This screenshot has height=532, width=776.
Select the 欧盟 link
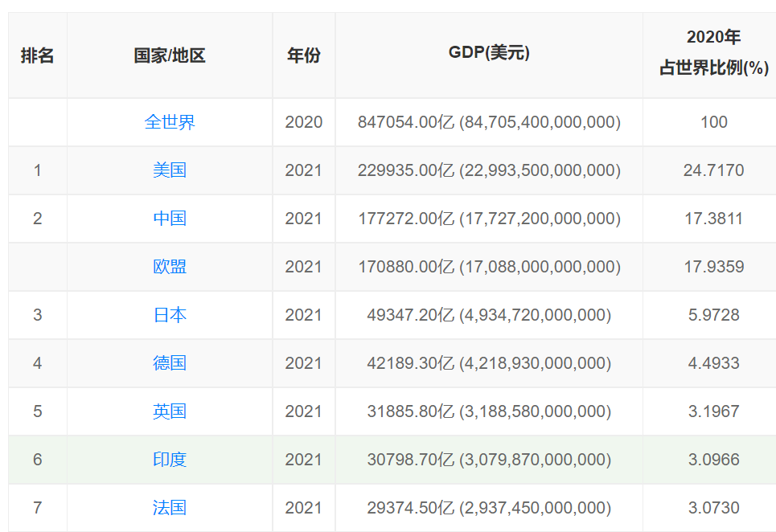coord(170,267)
